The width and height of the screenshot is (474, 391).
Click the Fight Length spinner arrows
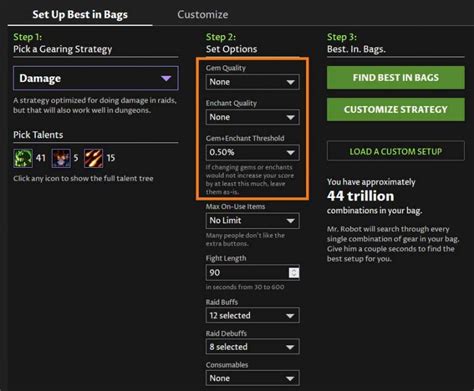click(294, 273)
